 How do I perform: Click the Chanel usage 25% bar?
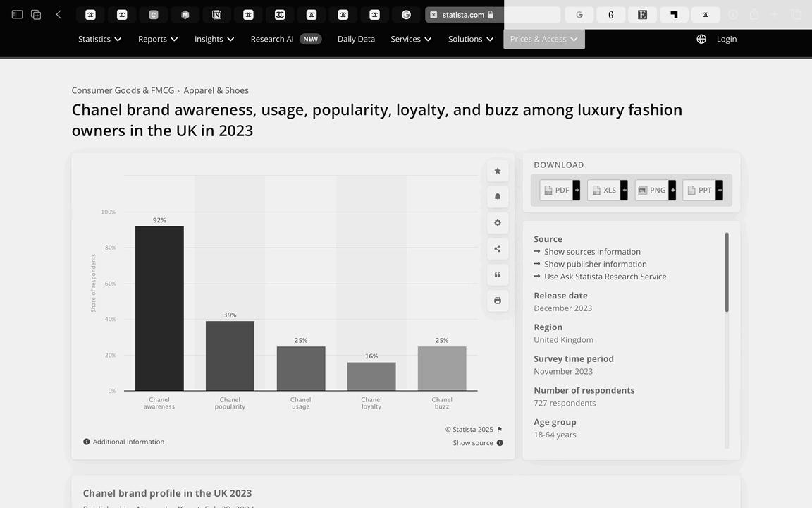[301, 368]
